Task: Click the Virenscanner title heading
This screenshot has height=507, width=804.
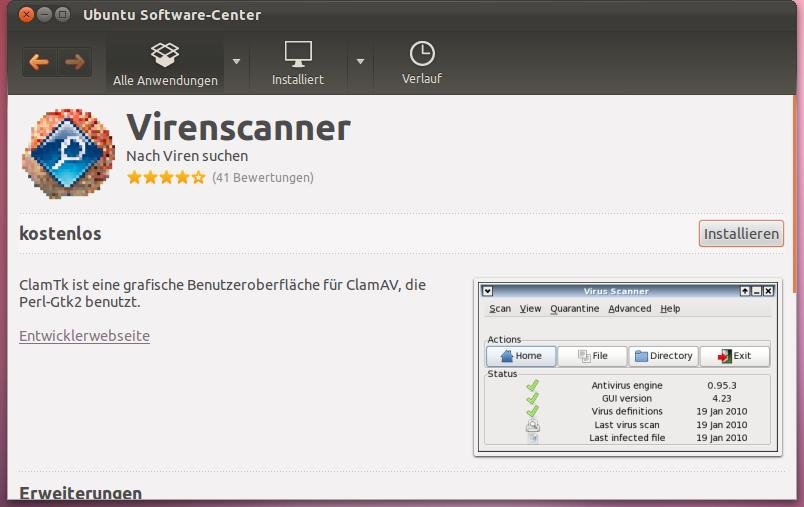Action: pos(239,128)
